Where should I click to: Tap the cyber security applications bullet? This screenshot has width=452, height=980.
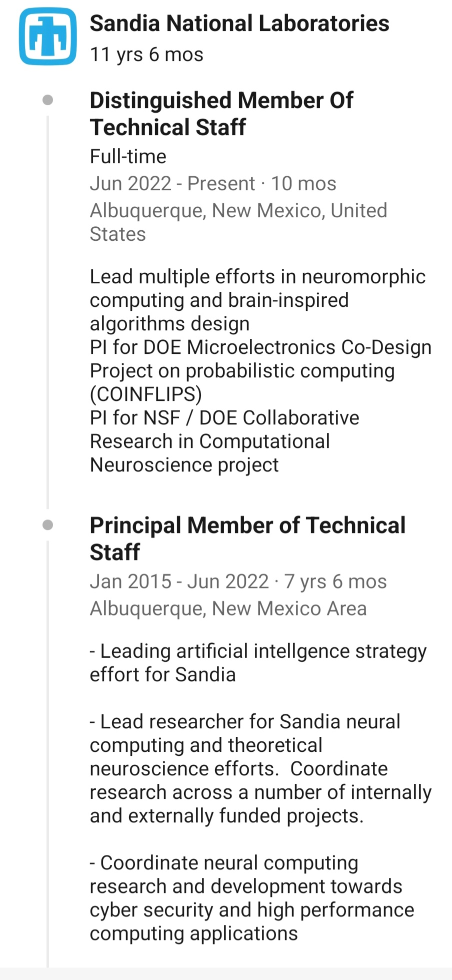(x=251, y=898)
